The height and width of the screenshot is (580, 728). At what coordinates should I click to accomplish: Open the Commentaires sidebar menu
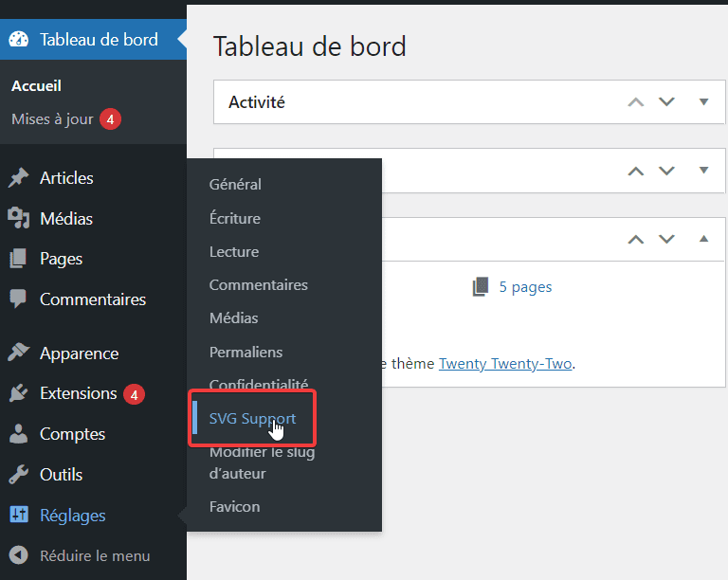click(93, 299)
